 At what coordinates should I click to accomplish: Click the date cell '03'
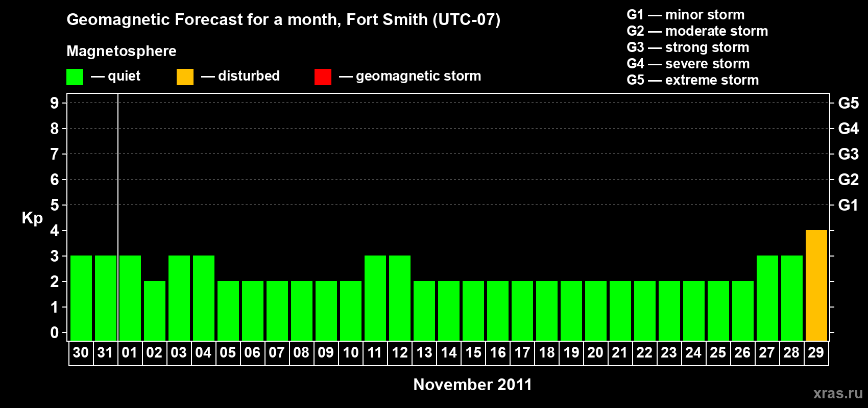pyautogui.click(x=179, y=353)
